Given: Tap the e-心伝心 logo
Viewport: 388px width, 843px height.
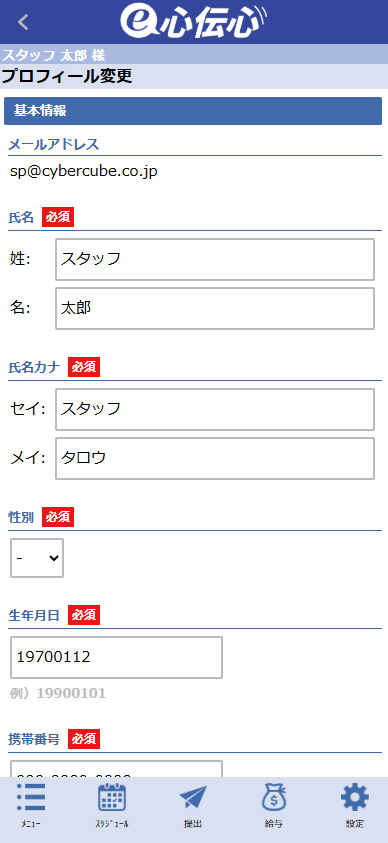Looking at the screenshot, I should point(193,22).
